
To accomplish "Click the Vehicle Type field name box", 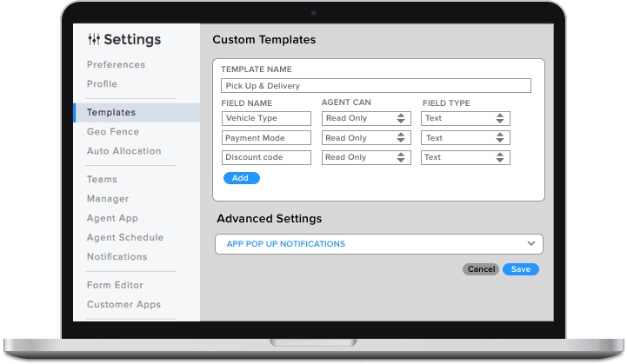I will pos(266,118).
